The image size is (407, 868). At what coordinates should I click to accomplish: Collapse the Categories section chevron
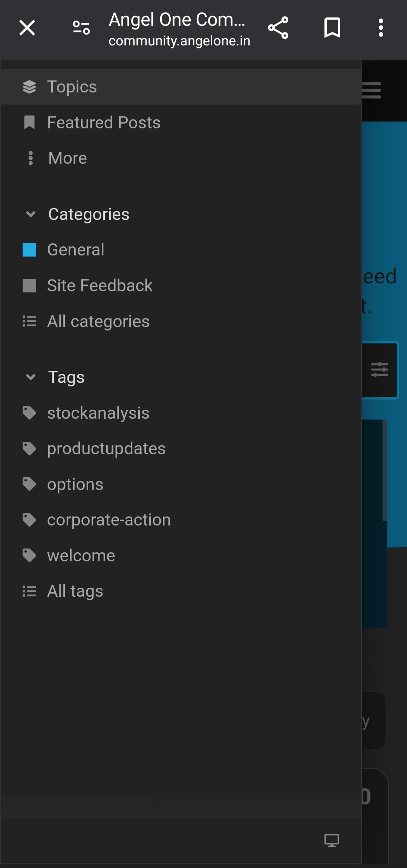pyautogui.click(x=31, y=214)
